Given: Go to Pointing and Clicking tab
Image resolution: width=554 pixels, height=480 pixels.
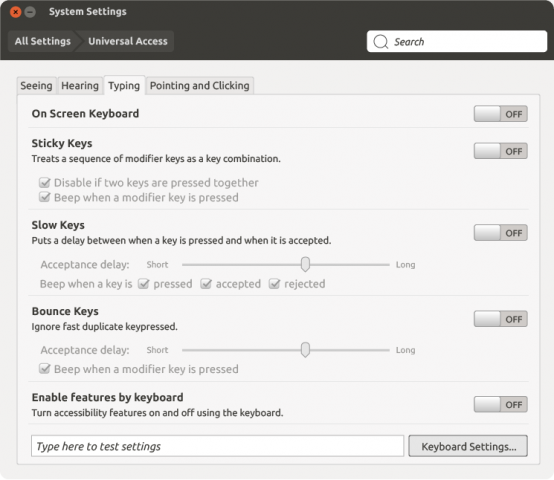Looking at the screenshot, I should [200, 85].
